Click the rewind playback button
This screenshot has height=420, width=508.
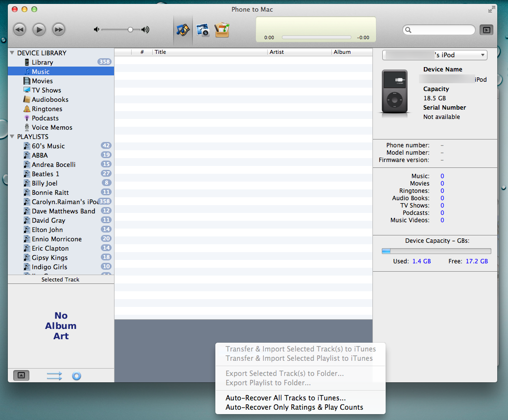tap(19, 30)
